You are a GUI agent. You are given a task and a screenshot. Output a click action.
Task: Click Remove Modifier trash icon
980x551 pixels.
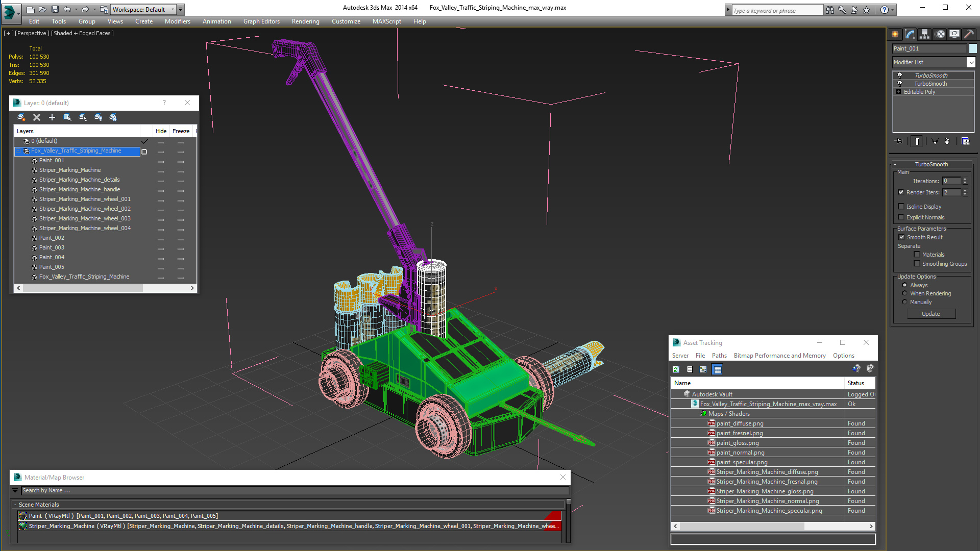947,141
